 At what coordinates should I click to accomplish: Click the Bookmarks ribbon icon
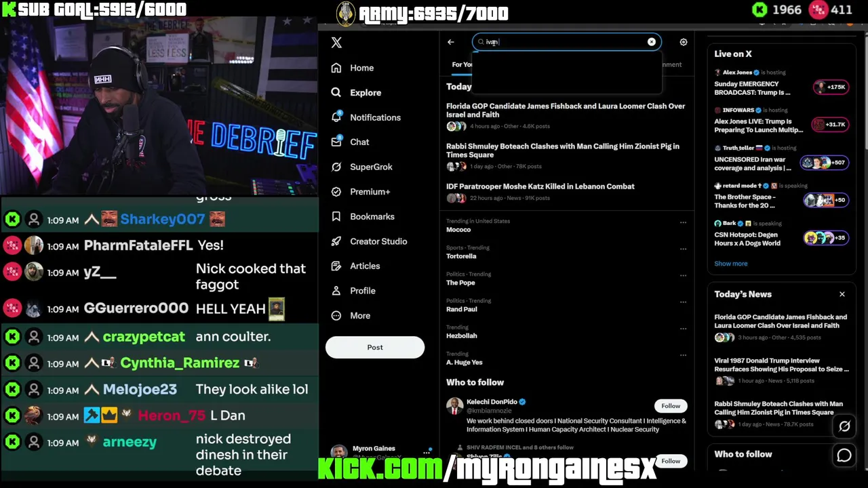coord(336,216)
